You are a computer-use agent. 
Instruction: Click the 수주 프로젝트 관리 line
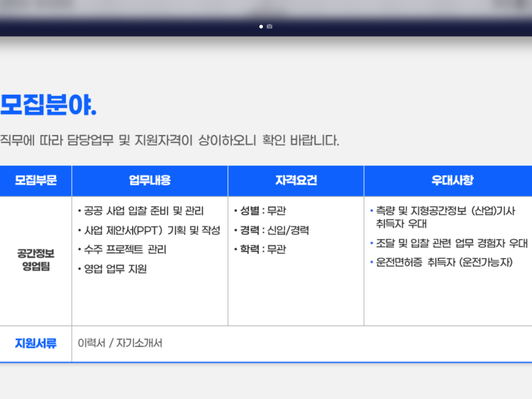[x=125, y=249]
